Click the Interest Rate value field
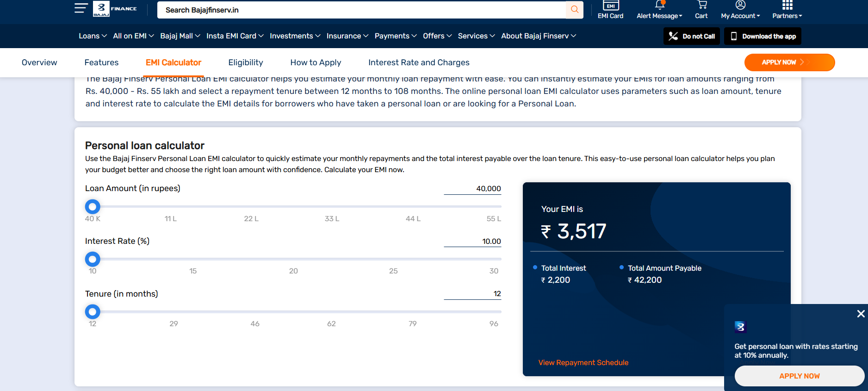 point(472,242)
